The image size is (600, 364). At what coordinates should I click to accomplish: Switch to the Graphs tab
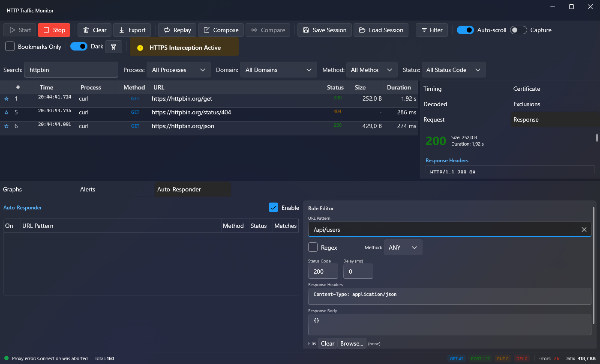tap(12, 189)
